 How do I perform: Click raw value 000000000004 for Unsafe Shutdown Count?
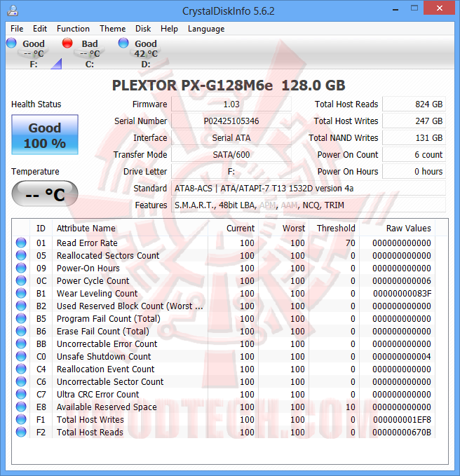click(x=402, y=357)
